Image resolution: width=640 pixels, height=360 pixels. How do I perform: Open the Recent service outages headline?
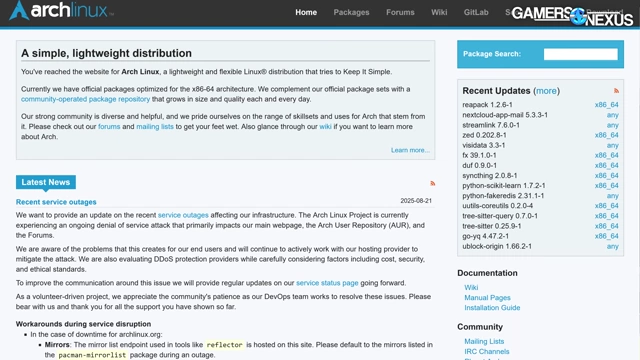click(56, 202)
